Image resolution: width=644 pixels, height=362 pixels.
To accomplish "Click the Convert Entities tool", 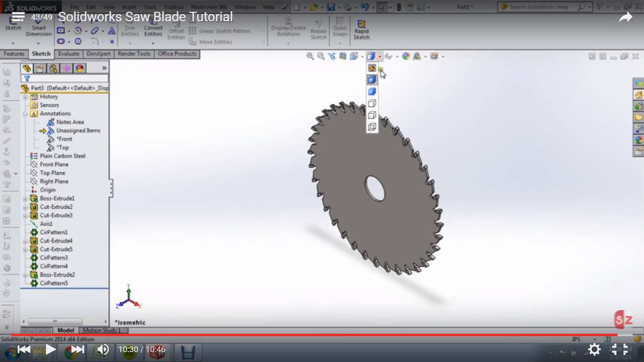I will 153,27.
